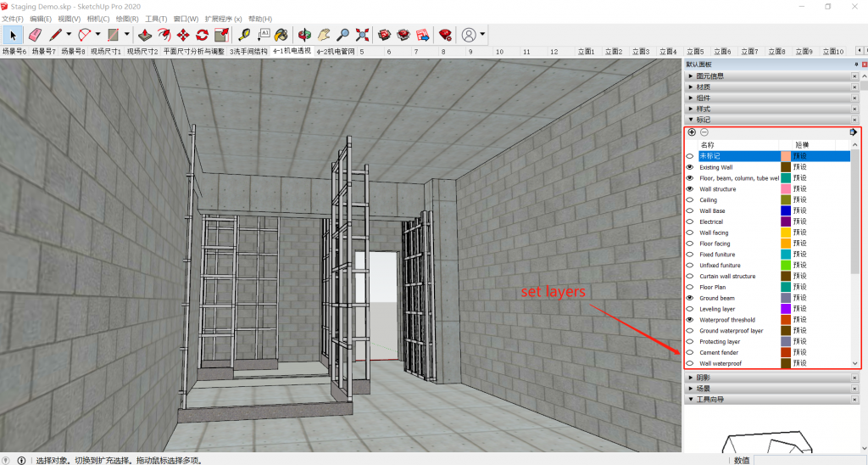Choose the Tape Measure tool
The width and height of the screenshot is (868, 465).
(x=244, y=35)
